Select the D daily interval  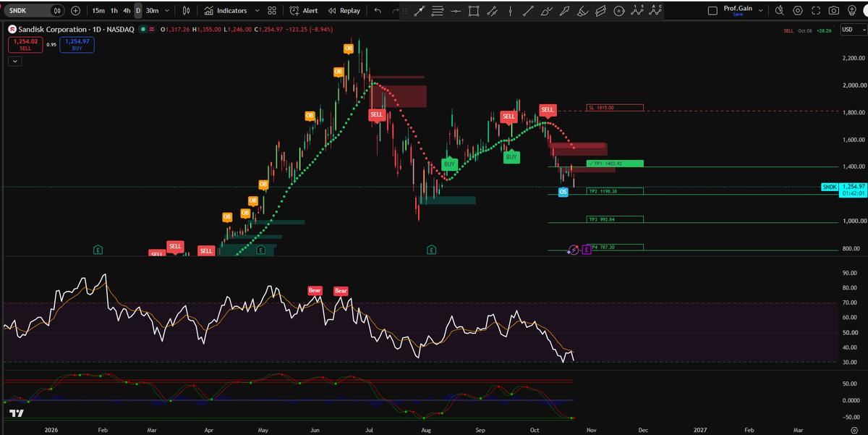138,11
